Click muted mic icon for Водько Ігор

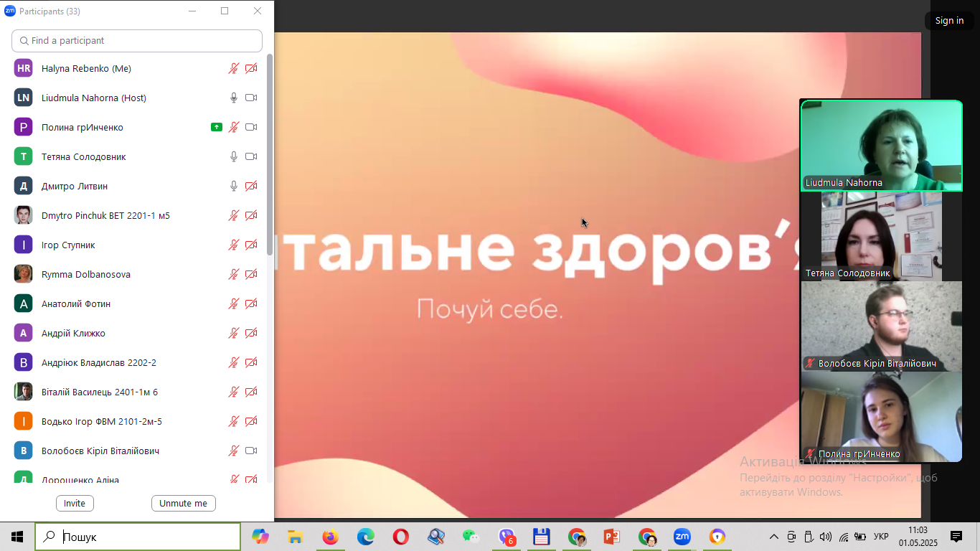pyautogui.click(x=234, y=421)
